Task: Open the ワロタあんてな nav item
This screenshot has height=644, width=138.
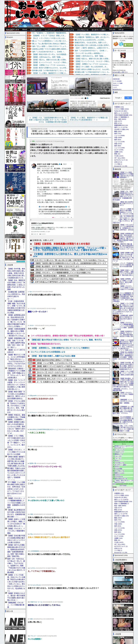Action: click(x=68, y=30)
